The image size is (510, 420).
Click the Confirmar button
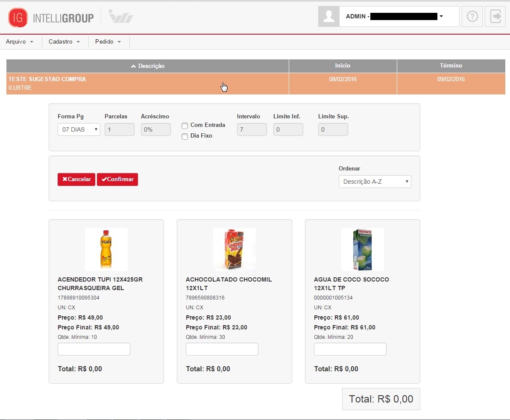point(117,179)
